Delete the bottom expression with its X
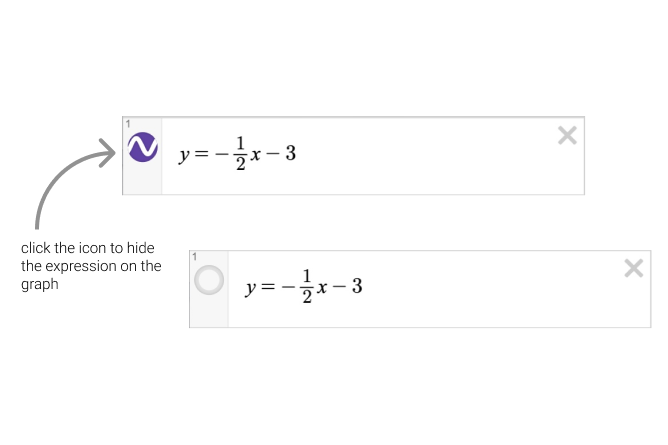The image size is (668, 445). [x=633, y=267]
